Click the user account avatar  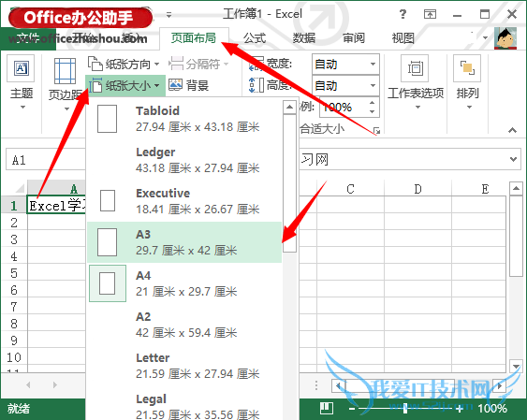point(505,38)
